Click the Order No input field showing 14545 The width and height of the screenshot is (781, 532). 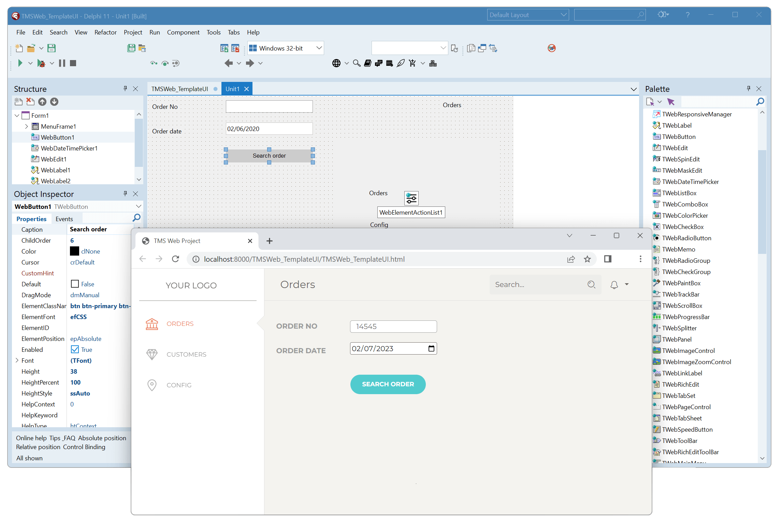(x=393, y=326)
